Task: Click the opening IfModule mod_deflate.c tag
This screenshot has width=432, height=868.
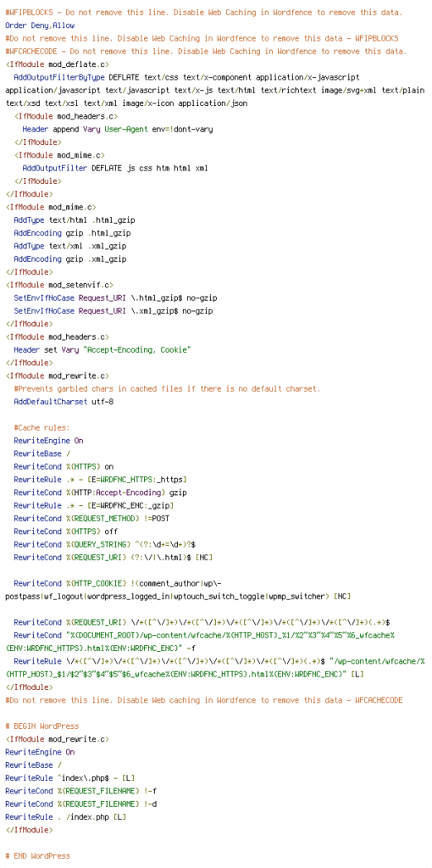Action: [x=53, y=64]
